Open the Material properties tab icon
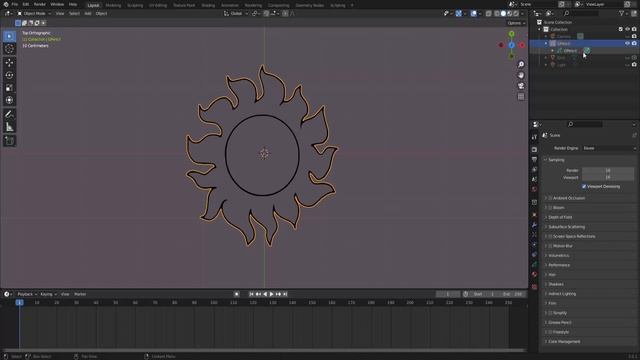Screen dimensions: 640x360 pos(534,274)
